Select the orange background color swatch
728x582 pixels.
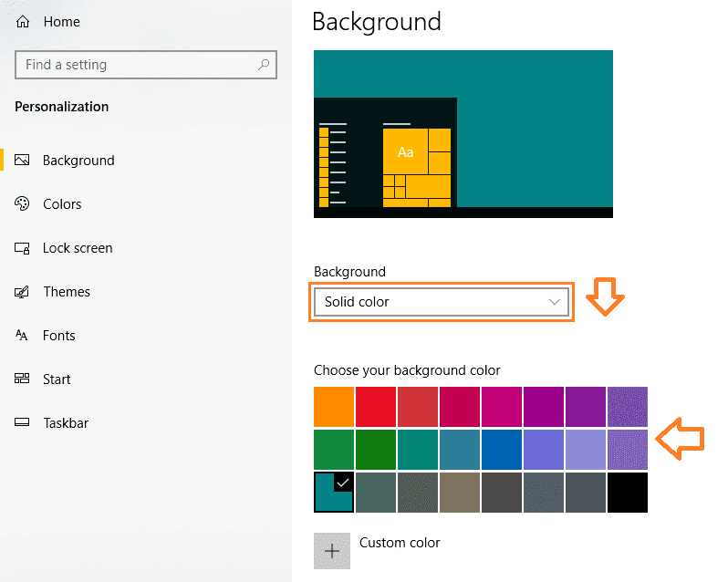click(x=334, y=407)
